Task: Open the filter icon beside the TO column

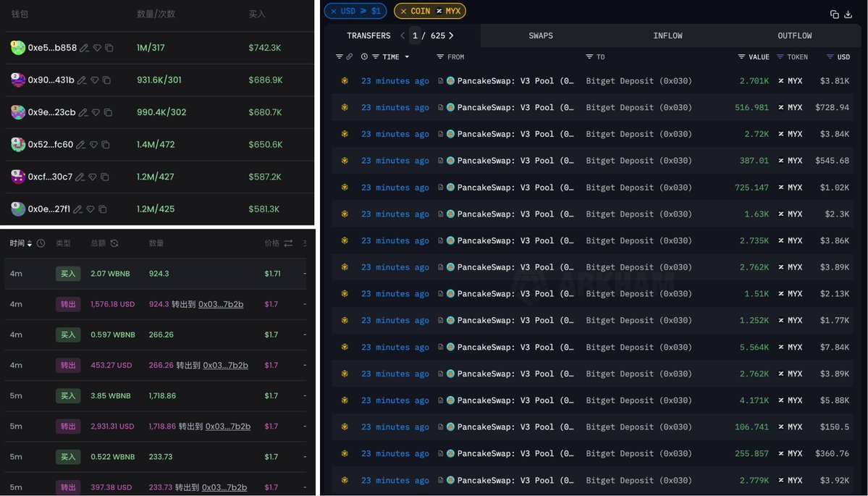Action: click(x=589, y=56)
